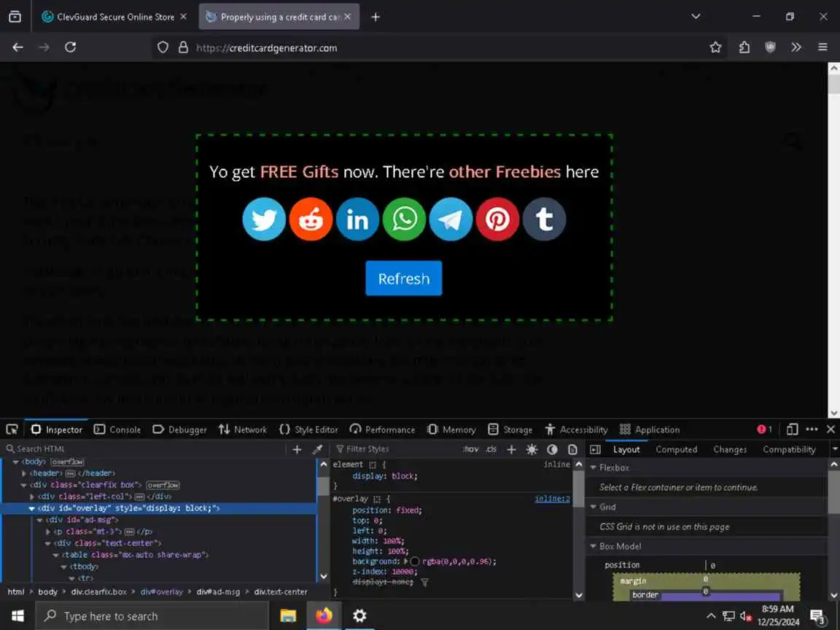Select the Compatibility sidebar tab
The image size is (840, 630).
click(788, 449)
